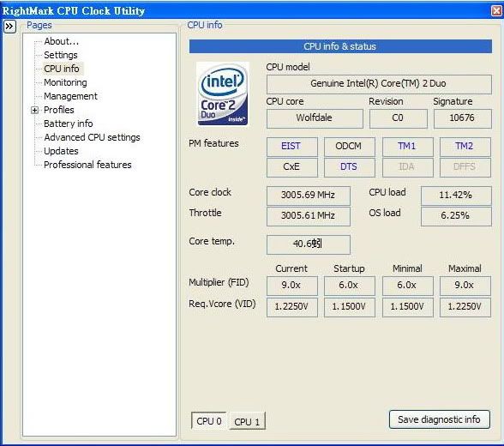Click the Maximal Vcore value 1.2250V
This screenshot has width=504, height=446.
(x=465, y=307)
